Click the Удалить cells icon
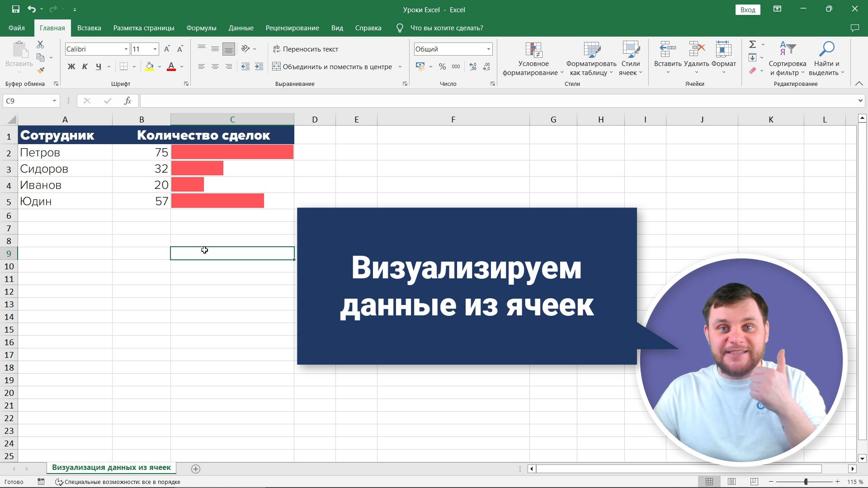Screen dimensions: 868x488 tap(696, 50)
